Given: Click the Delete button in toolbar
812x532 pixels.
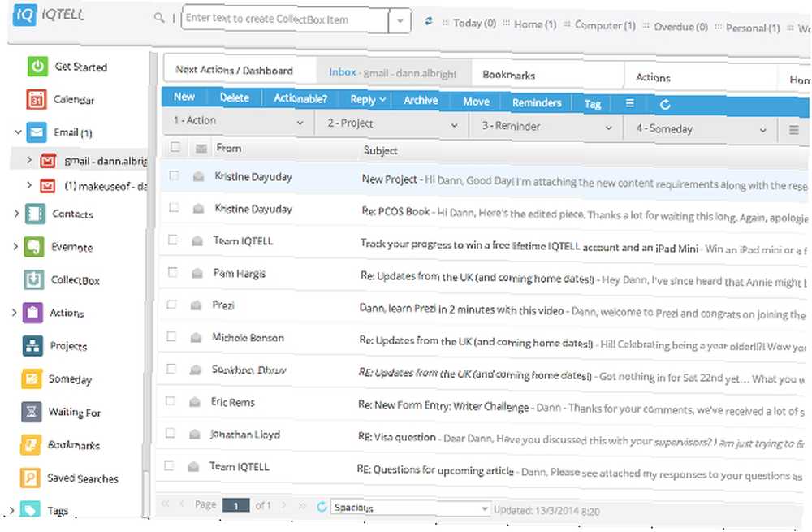Looking at the screenshot, I should (235, 97).
